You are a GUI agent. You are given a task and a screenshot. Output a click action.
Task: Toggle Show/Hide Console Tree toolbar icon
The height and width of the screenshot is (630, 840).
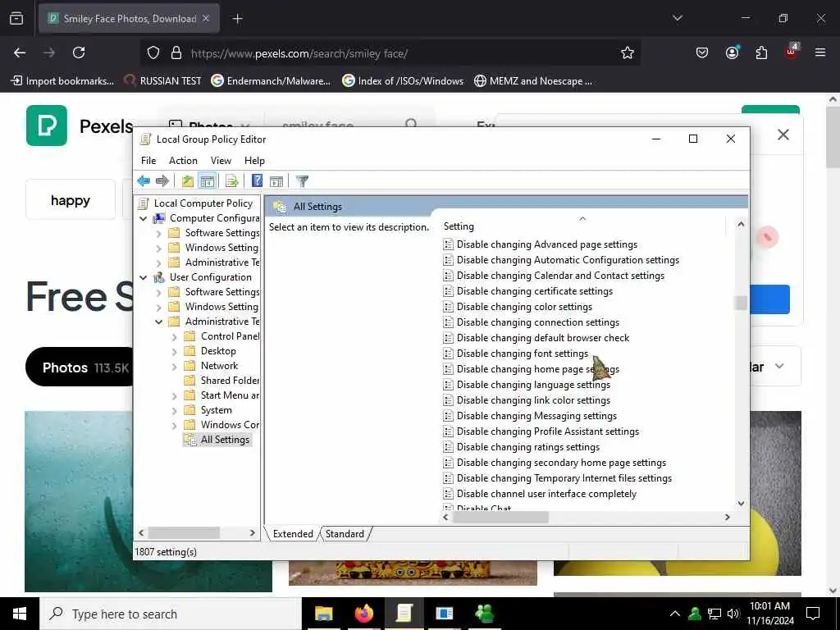[x=208, y=181]
